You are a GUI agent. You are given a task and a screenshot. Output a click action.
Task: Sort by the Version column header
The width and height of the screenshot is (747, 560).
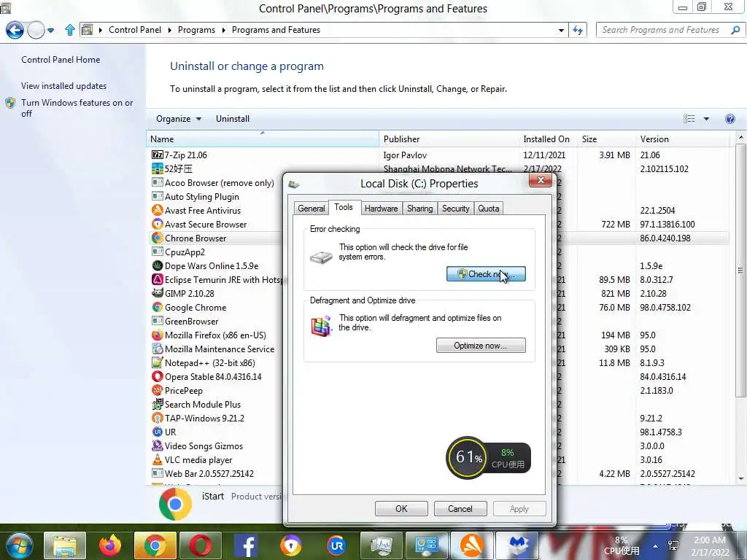click(x=682, y=139)
